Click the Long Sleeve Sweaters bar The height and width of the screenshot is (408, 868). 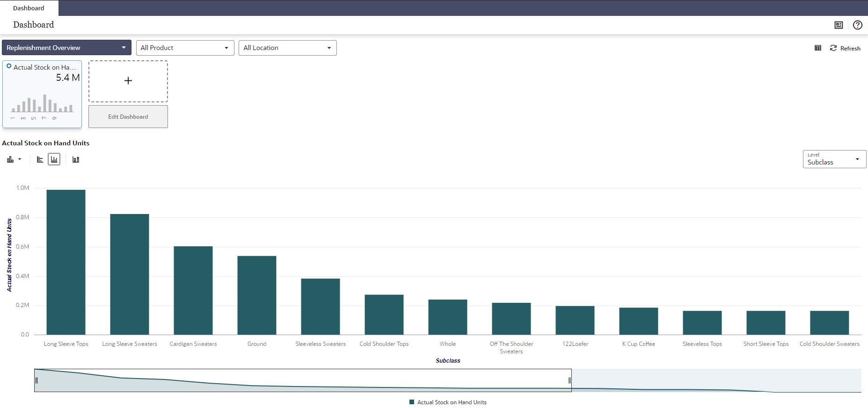pos(130,274)
